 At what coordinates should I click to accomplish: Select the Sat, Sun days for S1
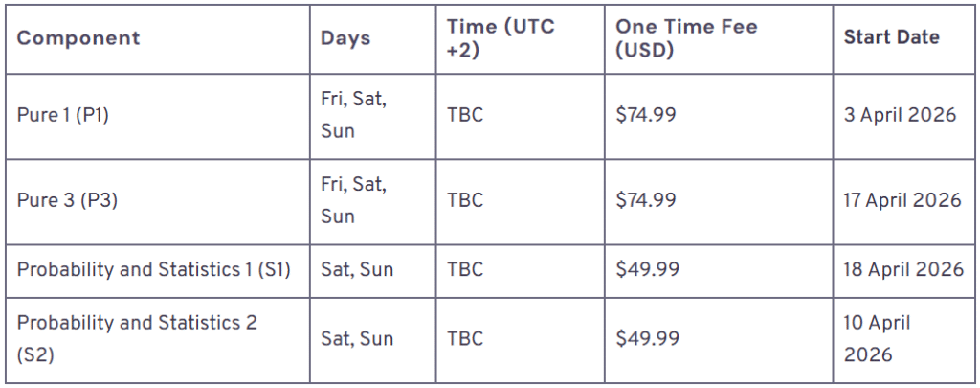pos(357,269)
